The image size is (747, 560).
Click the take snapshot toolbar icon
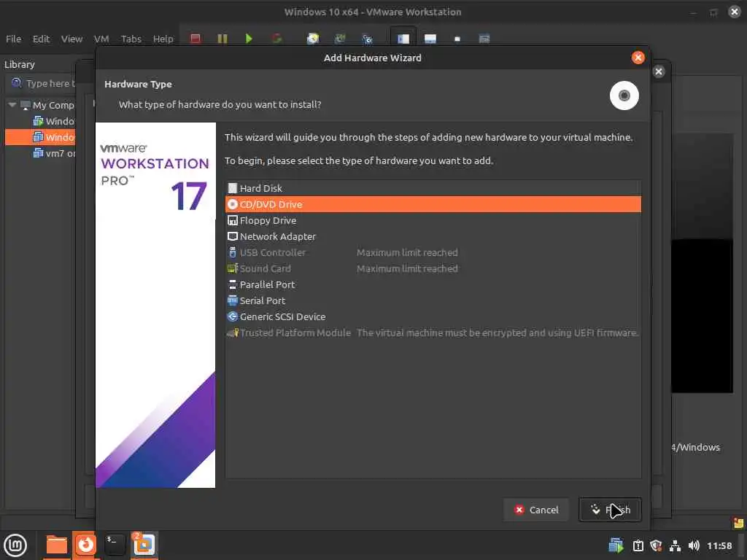tap(313, 39)
